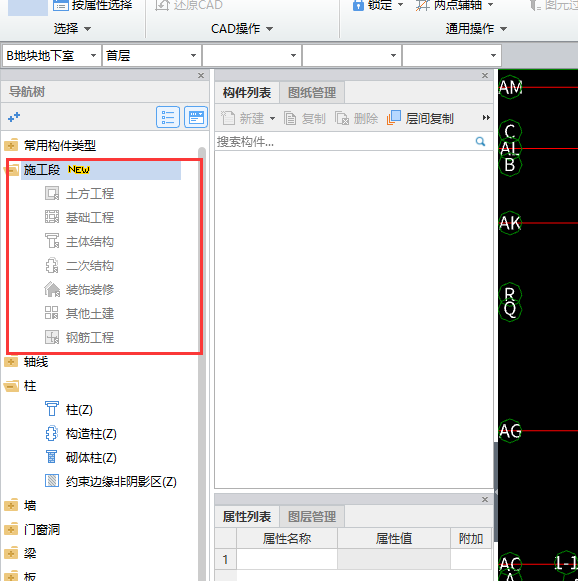Click the 两点辅轴 auxiliary axis icon
Viewport: 578px width, 581px height.
423,5
